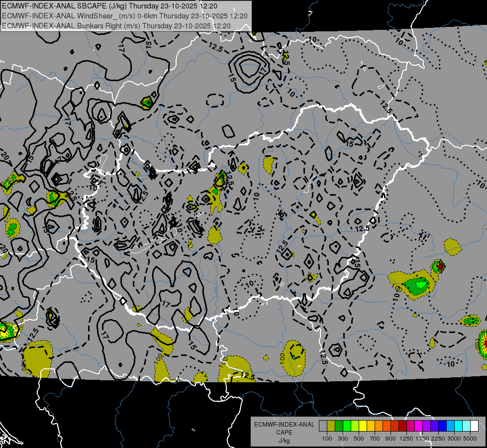Click the J/kg unit label in legend
Image resolution: width=487 pixels, height=448 pixels.
(284, 441)
